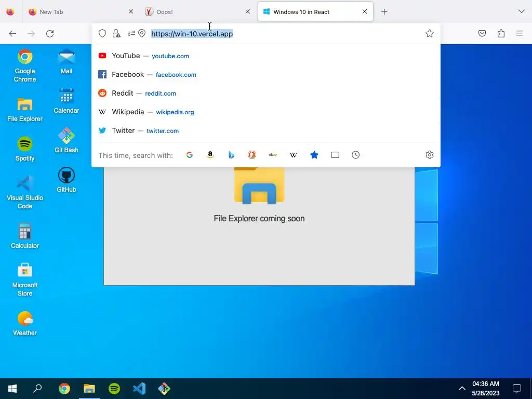
Task: Open site permissions icon in URL bar
Action: coord(131,33)
